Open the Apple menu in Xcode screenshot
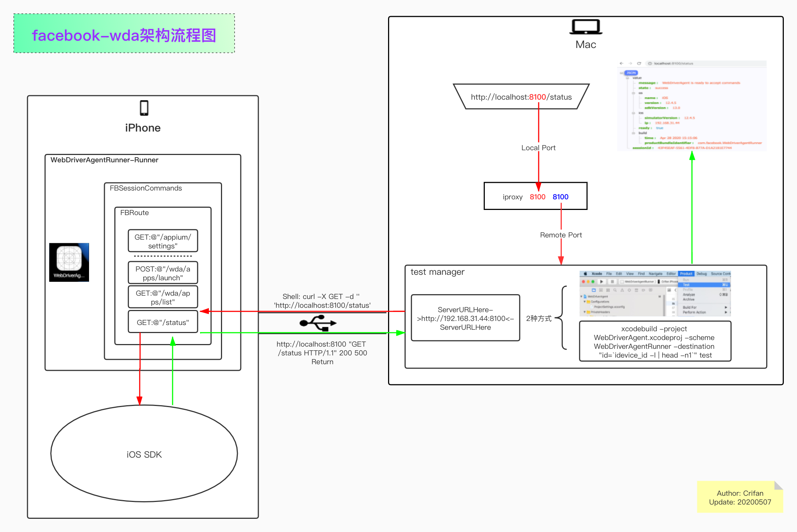797x532 pixels. [585, 273]
